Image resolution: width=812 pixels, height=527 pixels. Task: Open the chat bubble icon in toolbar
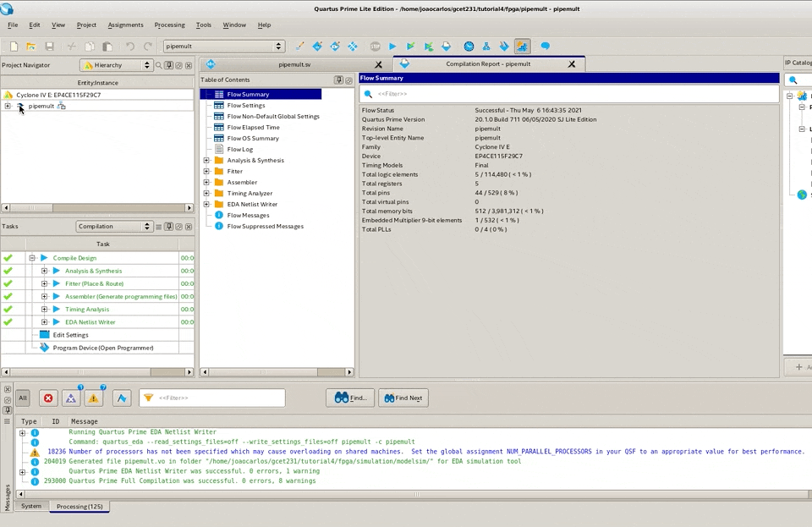point(546,46)
